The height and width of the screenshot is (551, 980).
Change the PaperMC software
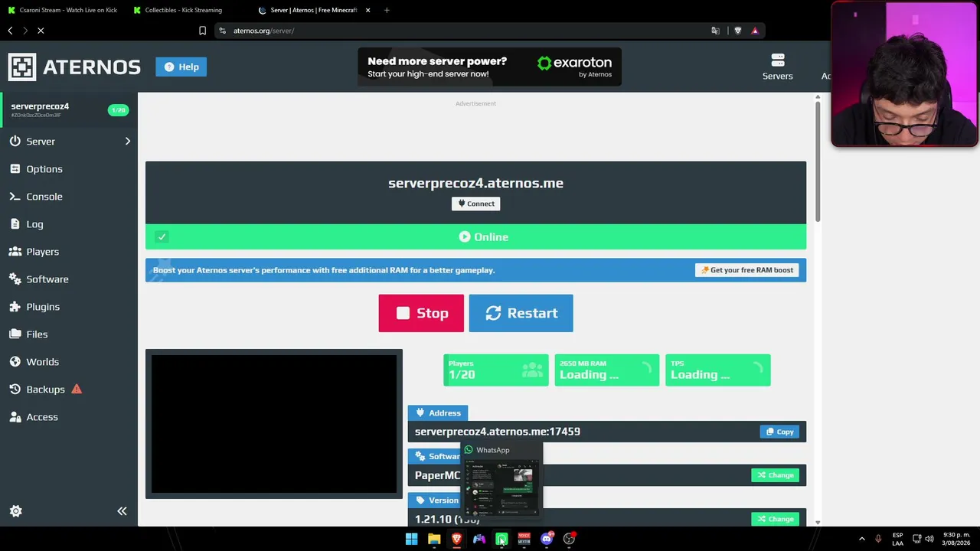(775, 475)
